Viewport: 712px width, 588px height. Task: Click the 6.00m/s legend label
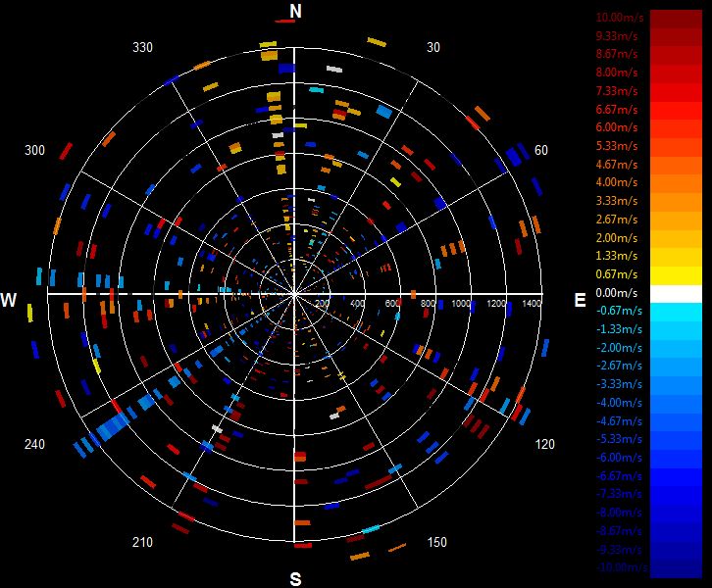coord(617,127)
